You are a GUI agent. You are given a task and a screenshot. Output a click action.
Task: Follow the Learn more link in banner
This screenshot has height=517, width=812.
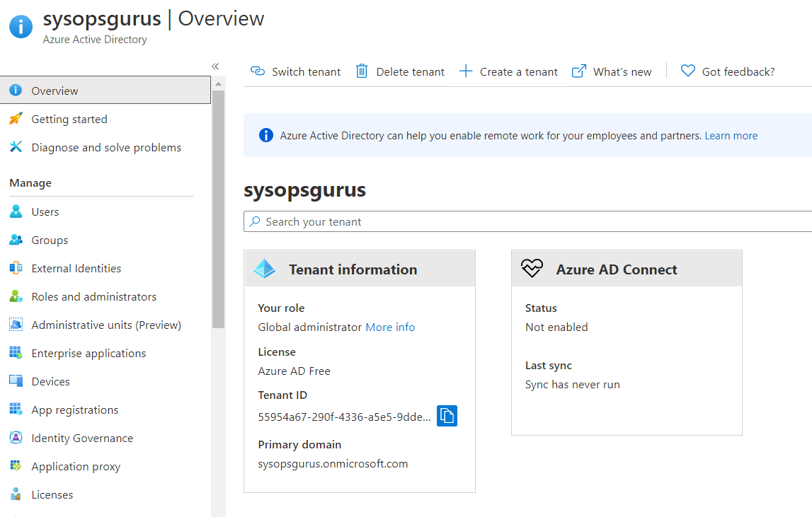pyautogui.click(x=731, y=136)
